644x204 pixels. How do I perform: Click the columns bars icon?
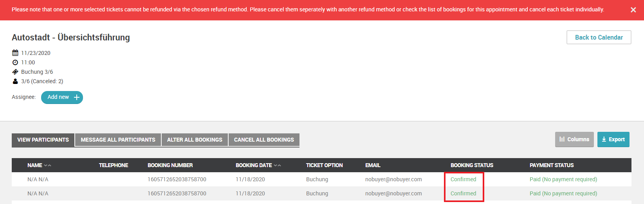click(x=562, y=139)
